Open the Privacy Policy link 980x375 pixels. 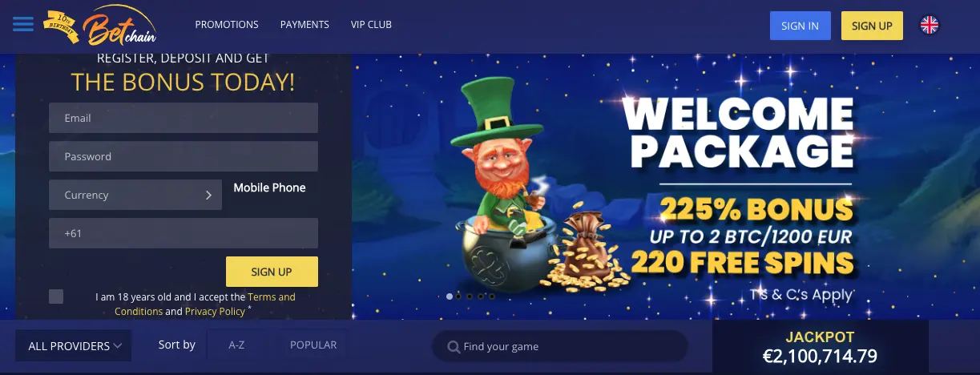(215, 311)
